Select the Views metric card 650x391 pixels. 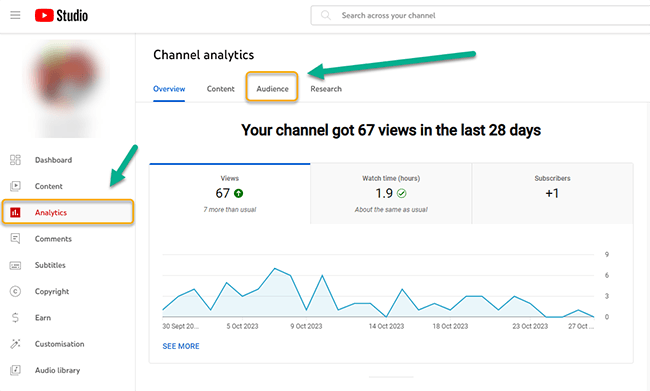click(230, 194)
